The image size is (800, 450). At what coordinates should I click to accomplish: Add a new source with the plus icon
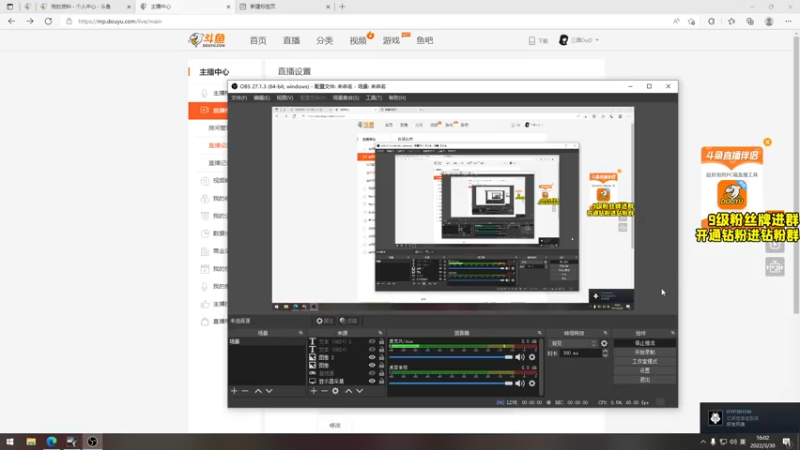313,391
